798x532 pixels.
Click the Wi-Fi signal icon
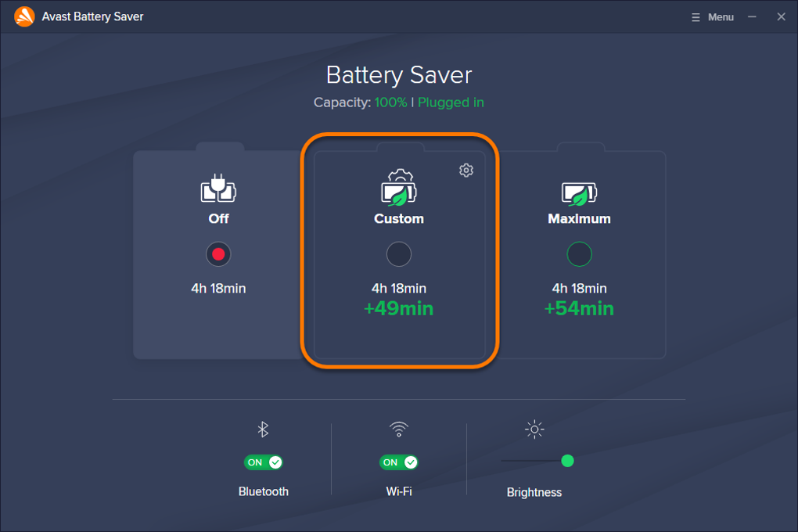coord(399,429)
